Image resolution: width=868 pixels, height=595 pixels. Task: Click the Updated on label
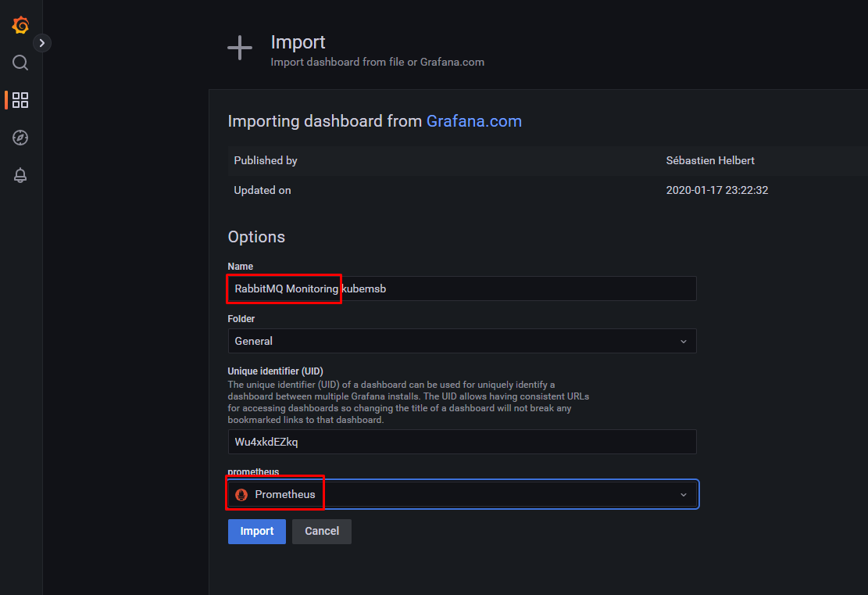tap(263, 190)
